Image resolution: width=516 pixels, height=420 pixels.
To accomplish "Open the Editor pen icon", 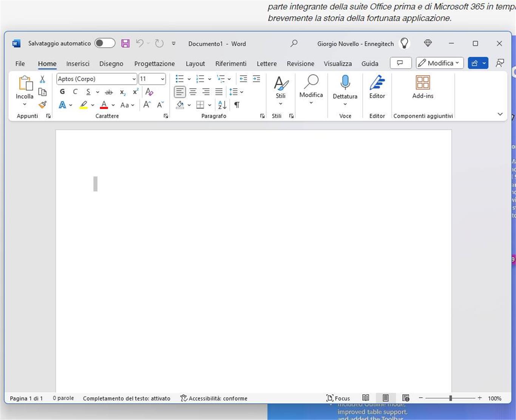I will (377, 82).
